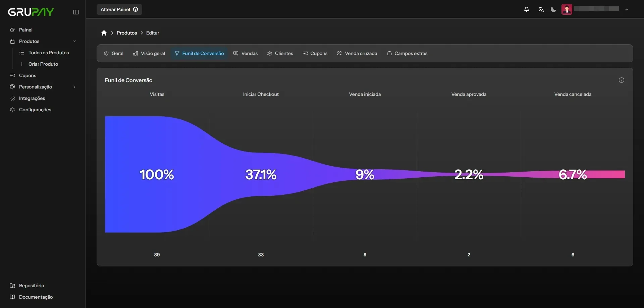Open the Cupons tab in product editor
The image size is (644, 308).
click(x=315, y=53)
